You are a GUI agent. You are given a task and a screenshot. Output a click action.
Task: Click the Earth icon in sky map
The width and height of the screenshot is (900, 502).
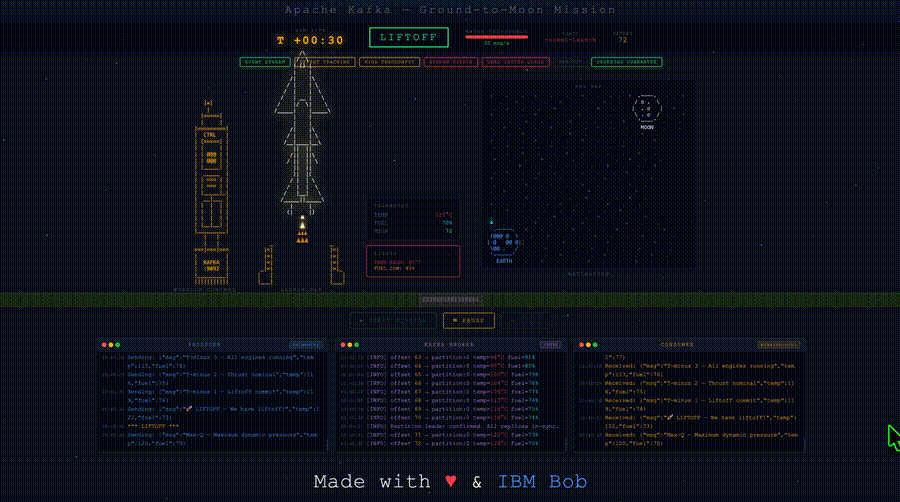pyautogui.click(x=503, y=243)
